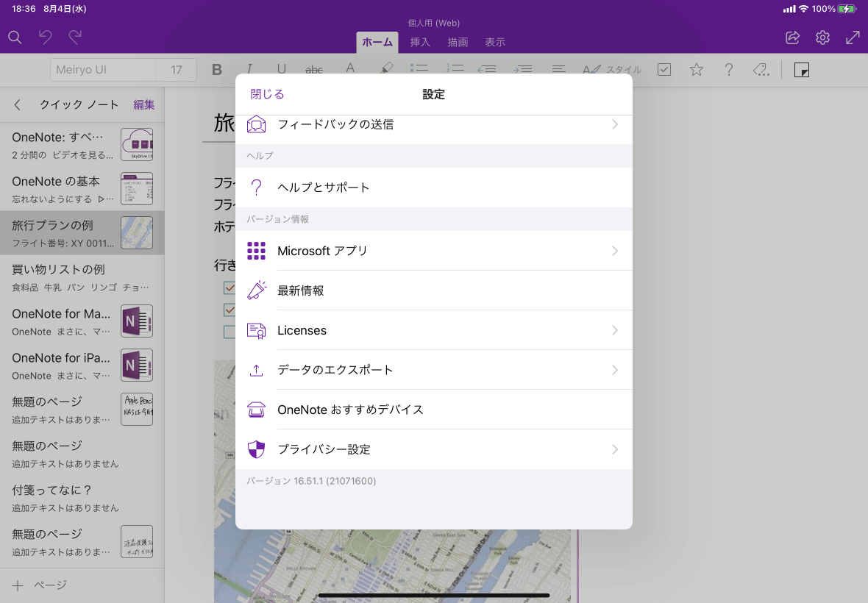This screenshot has height=603, width=868.
Task: Increase indent of paragraph
Action: 522,68
